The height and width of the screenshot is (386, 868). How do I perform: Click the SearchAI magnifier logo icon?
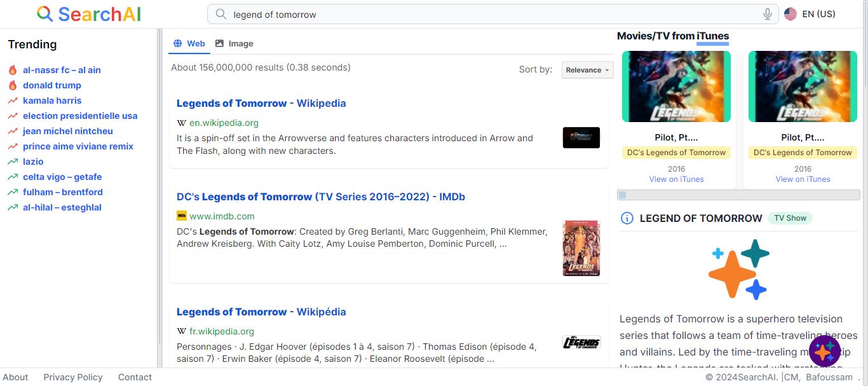pos(44,14)
